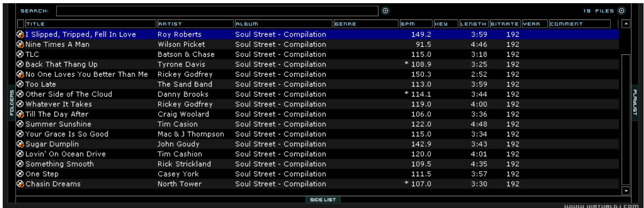Click the artist Mac & J Thompson
The image size is (644, 208).
(x=191, y=134)
